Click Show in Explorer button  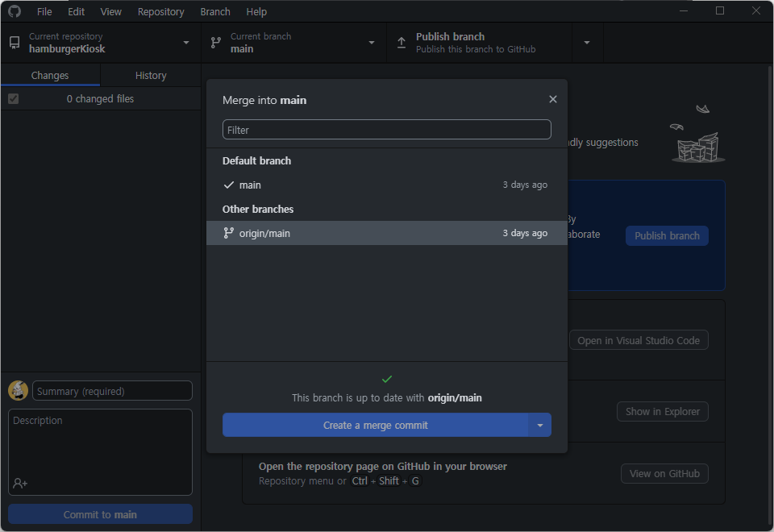(x=663, y=412)
